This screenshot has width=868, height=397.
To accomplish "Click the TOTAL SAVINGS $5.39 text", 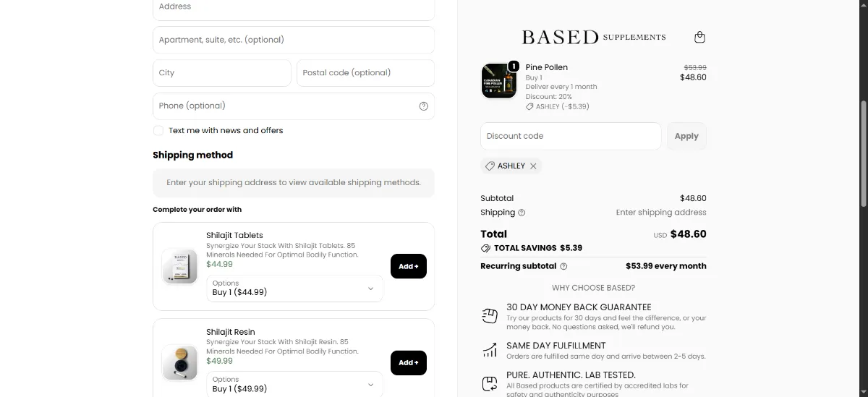I will point(538,248).
